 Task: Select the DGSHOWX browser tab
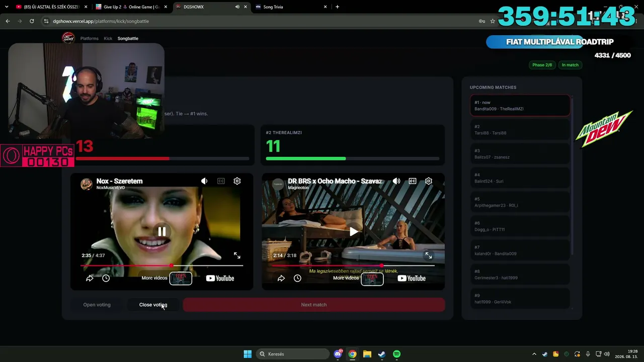pyautogui.click(x=211, y=7)
